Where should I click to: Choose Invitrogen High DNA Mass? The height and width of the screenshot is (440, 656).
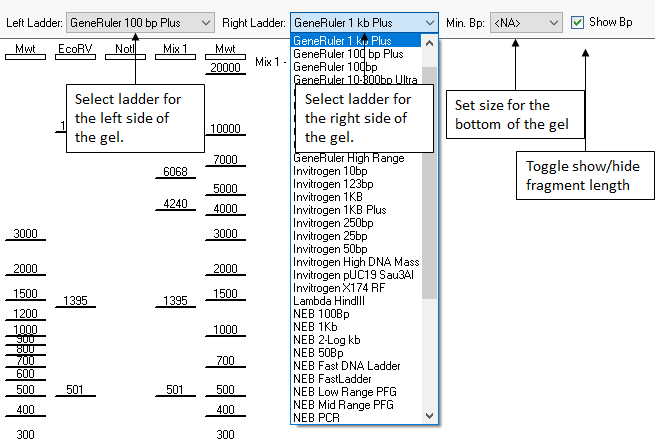tap(355, 262)
